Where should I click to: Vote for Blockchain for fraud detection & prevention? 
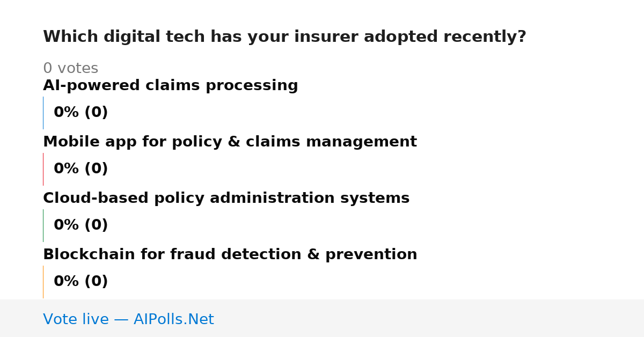(x=230, y=255)
